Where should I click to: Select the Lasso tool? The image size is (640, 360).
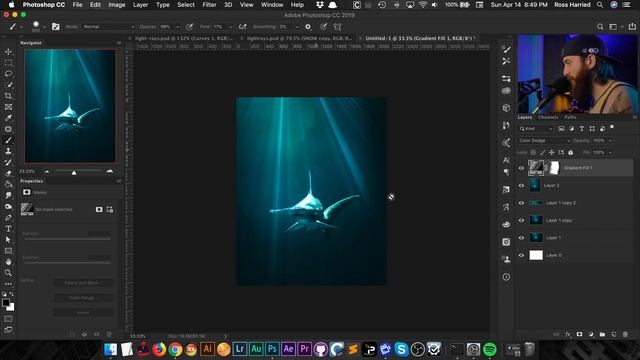[8, 74]
